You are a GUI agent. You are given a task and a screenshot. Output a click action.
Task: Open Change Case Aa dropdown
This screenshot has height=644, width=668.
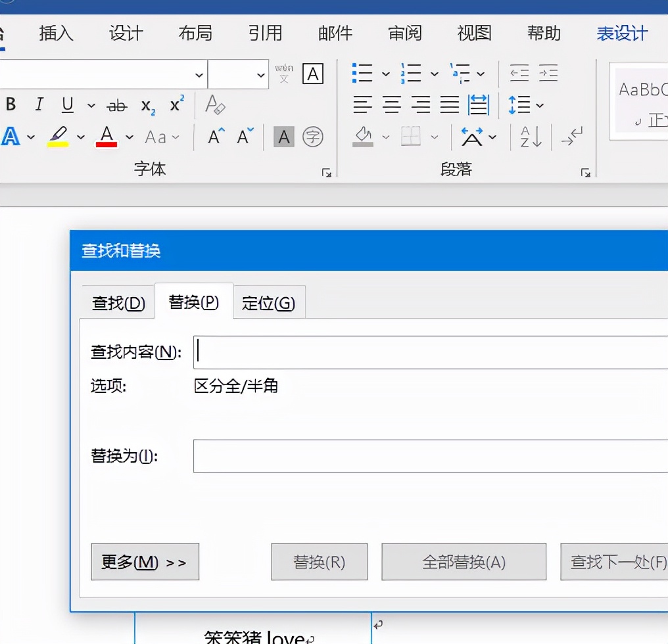point(162,137)
